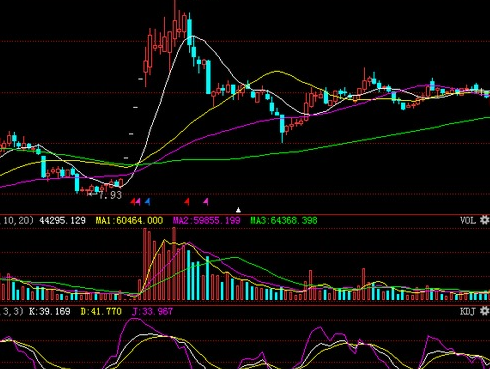Click the volume value 44295.129
This screenshot has height=369, width=490.
(x=62, y=220)
